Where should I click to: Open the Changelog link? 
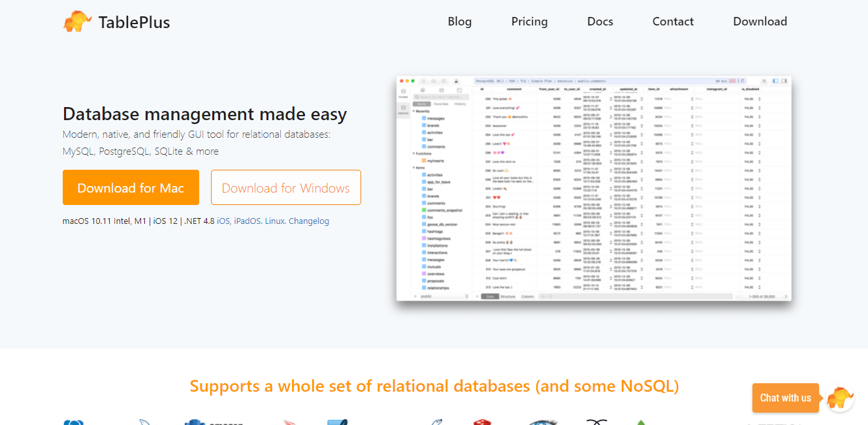[x=309, y=221]
